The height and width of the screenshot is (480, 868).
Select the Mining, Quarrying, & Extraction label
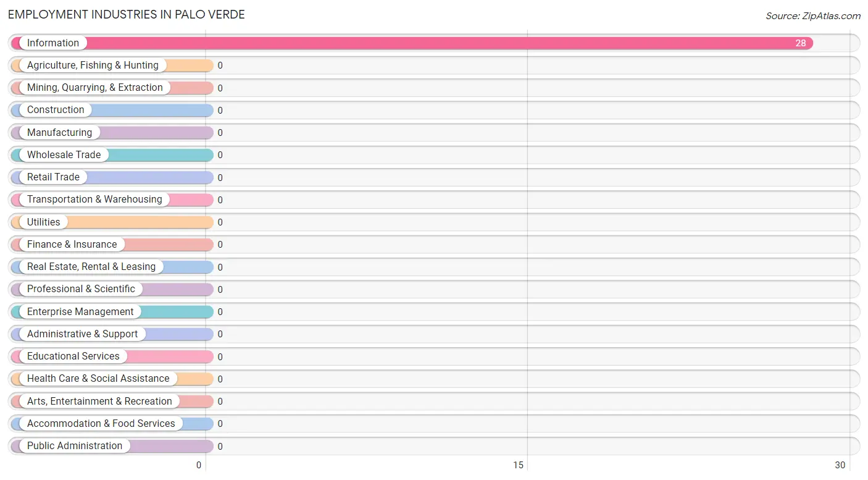95,88
